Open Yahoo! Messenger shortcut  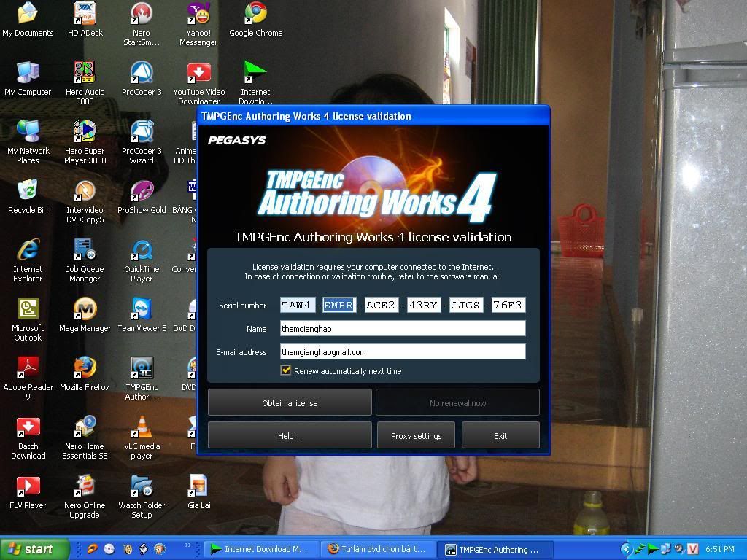click(198, 24)
